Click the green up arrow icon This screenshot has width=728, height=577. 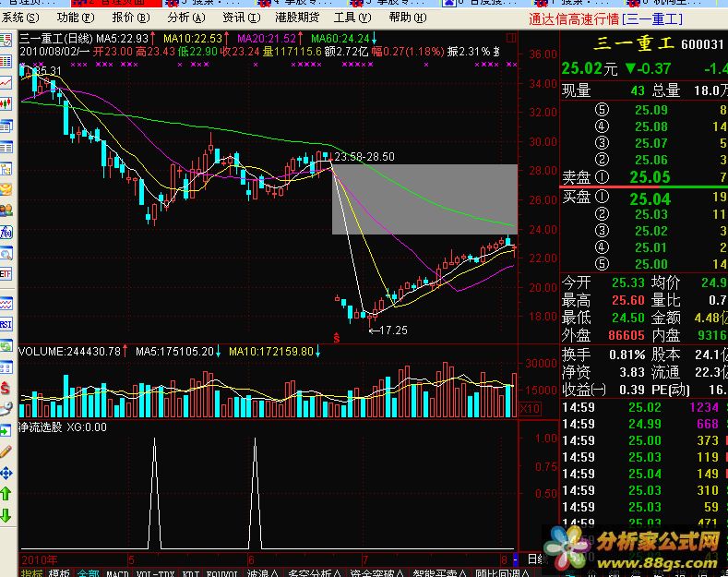click(6, 494)
